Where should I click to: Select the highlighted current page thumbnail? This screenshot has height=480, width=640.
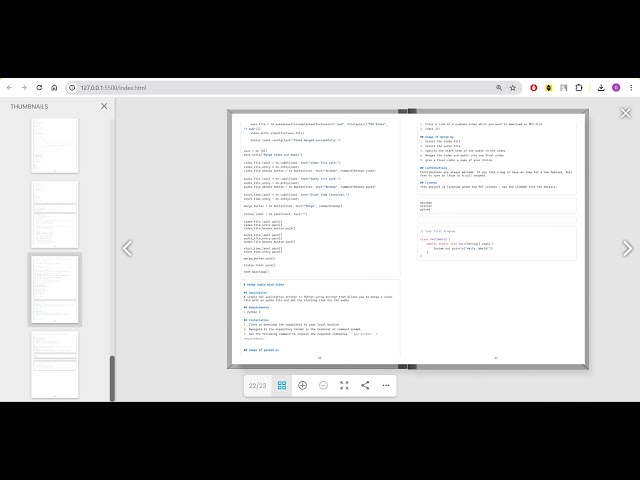54,289
